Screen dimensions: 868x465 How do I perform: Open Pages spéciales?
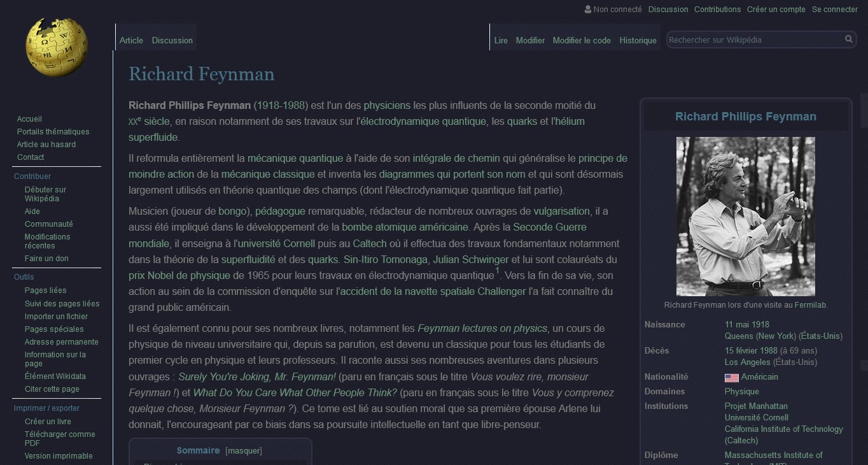[x=54, y=329]
